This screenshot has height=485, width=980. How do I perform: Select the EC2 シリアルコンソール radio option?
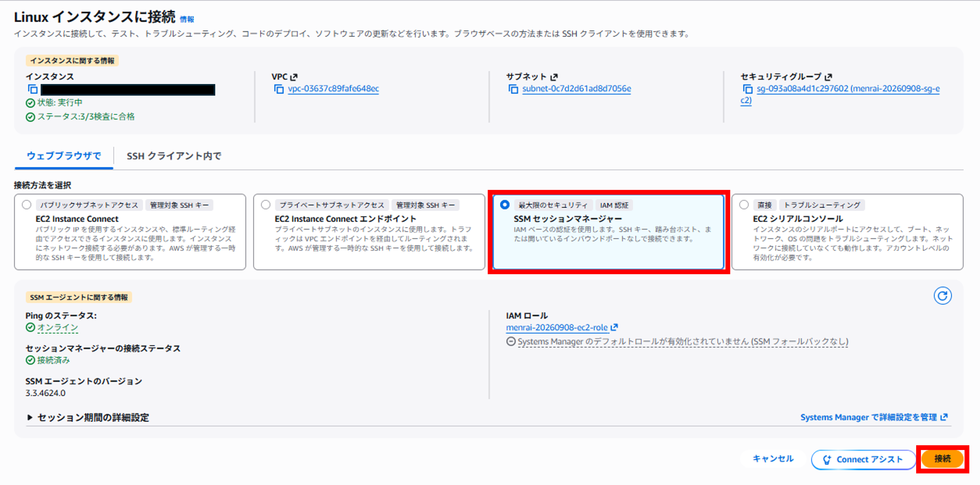pyautogui.click(x=744, y=205)
